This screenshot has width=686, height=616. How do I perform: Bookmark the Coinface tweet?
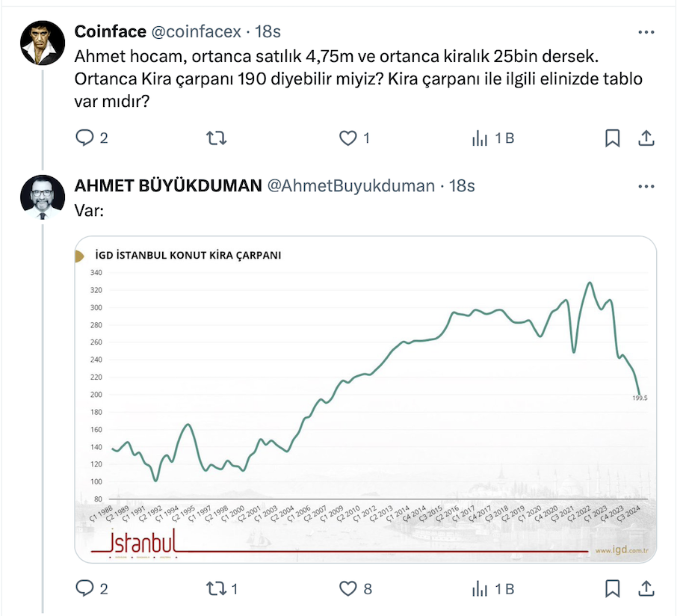click(612, 138)
